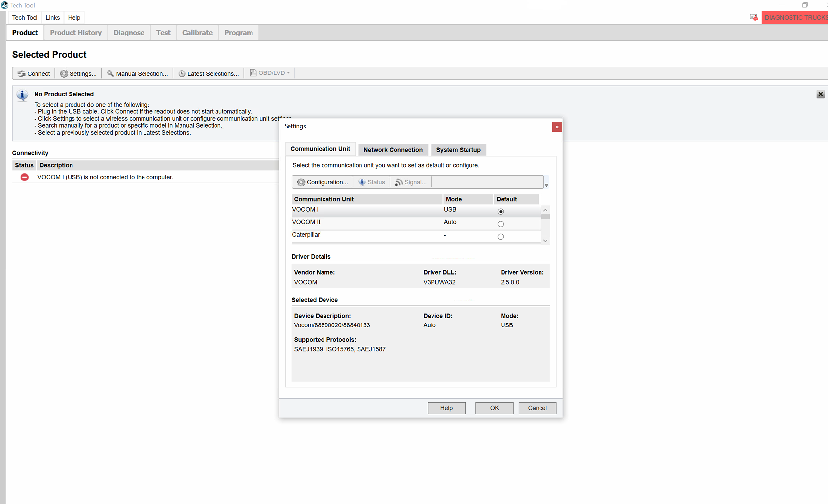Set Caterpillar as the default unit

click(x=501, y=236)
